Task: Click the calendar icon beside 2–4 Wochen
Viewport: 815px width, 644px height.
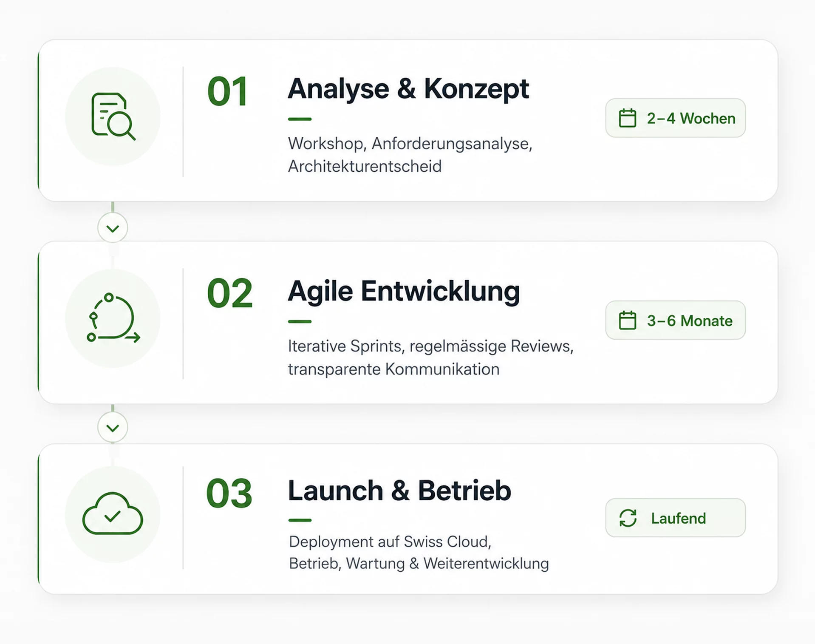Action: [627, 118]
